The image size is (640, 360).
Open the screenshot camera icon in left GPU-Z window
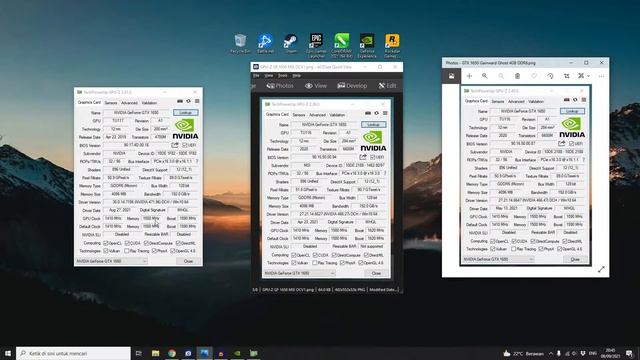point(180,101)
